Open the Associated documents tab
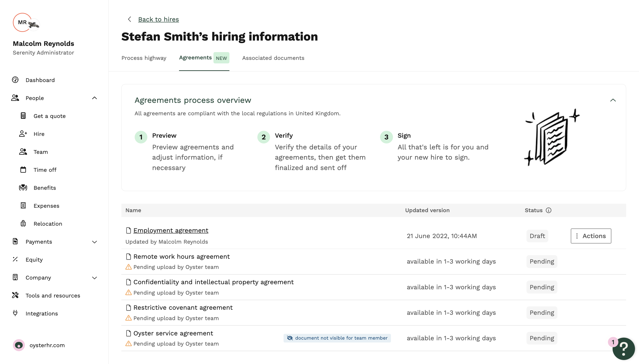639x364 pixels. pyautogui.click(x=273, y=58)
